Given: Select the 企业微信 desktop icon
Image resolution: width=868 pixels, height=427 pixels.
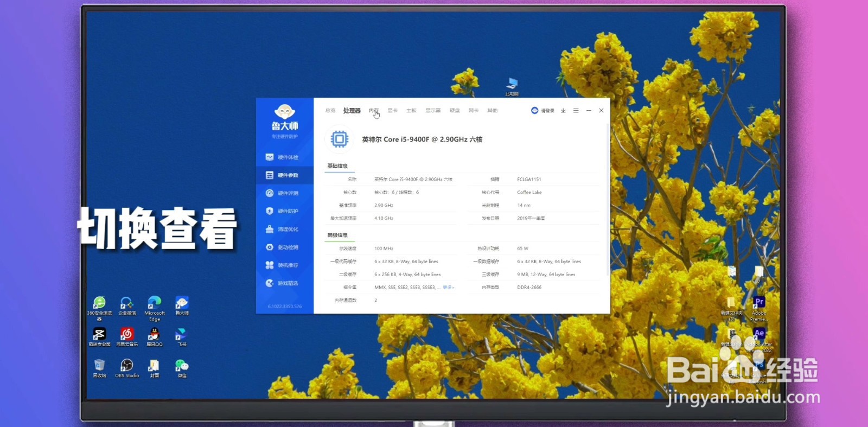Looking at the screenshot, I should [x=127, y=306].
